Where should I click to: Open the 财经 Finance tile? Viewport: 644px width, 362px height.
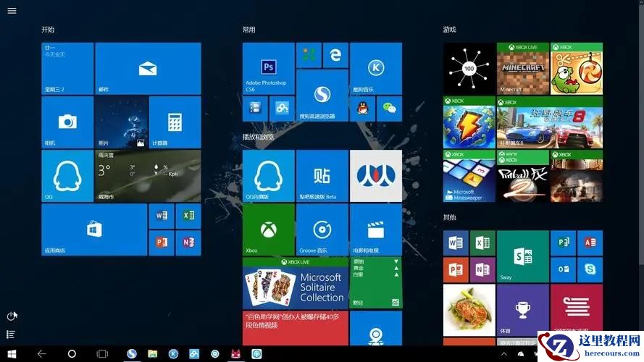click(376, 283)
